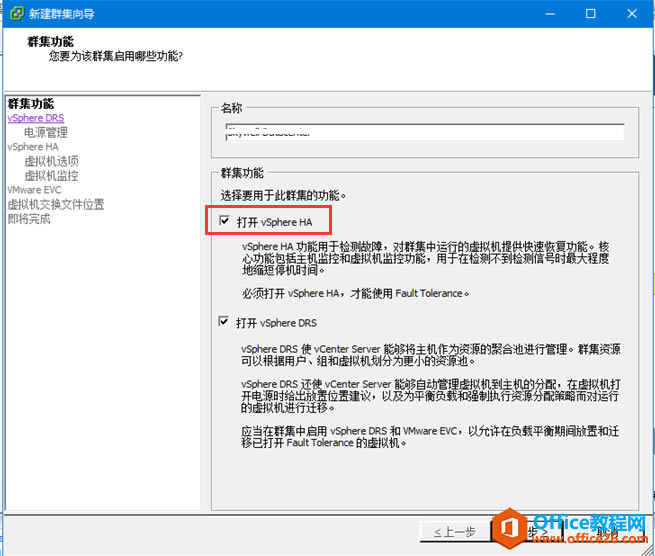Click the text 选择要用于此群集的功能
The image size is (655, 556).
pos(283,195)
